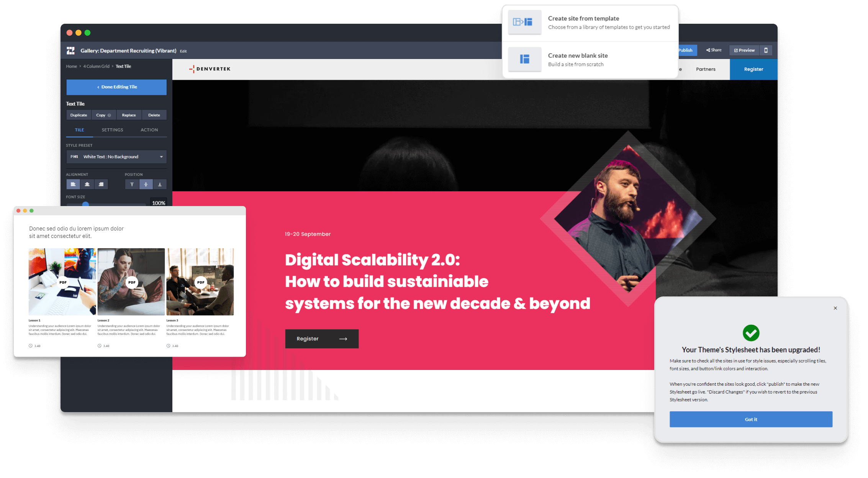Switch to the Settings tab
The width and height of the screenshot is (868, 478).
tap(112, 130)
